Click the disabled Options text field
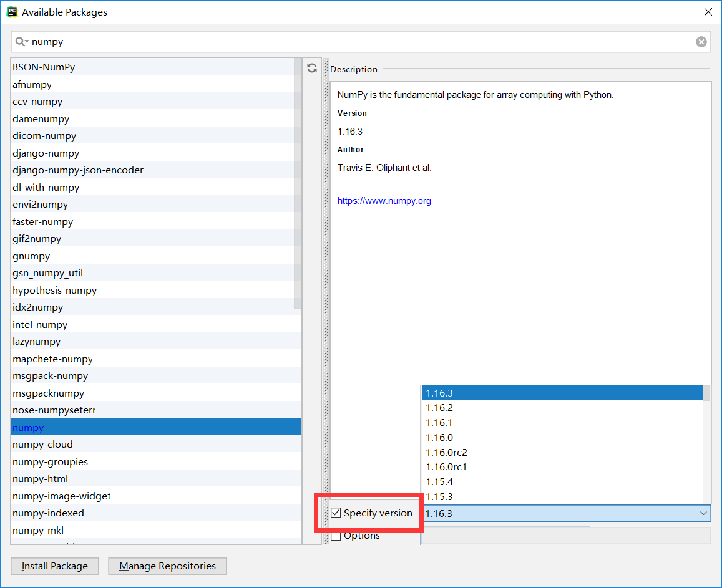This screenshot has width=722, height=588. [566, 536]
